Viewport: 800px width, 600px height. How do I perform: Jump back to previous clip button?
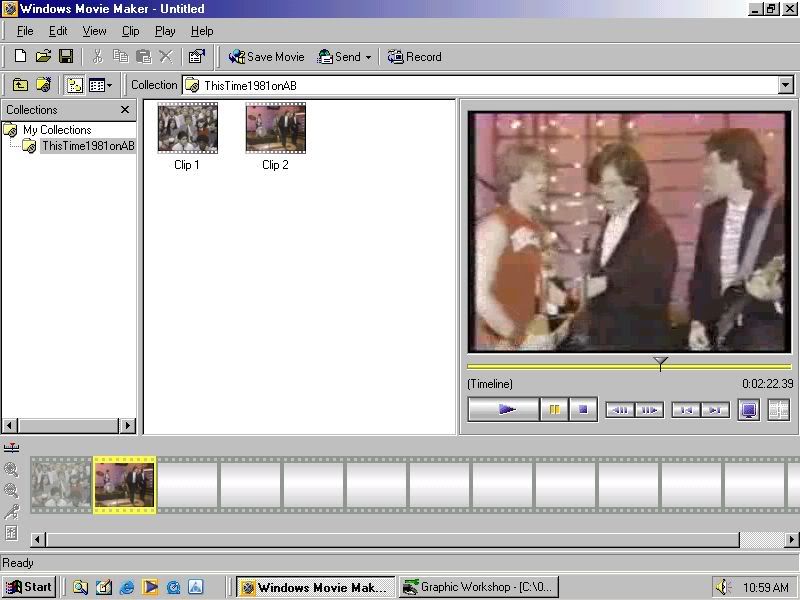click(x=686, y=410)
